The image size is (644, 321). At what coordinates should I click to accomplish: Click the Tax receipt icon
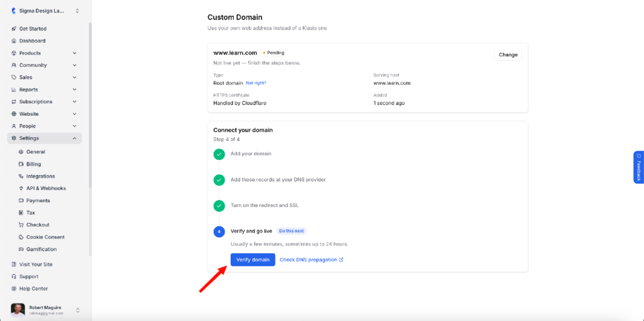(21, 213)
